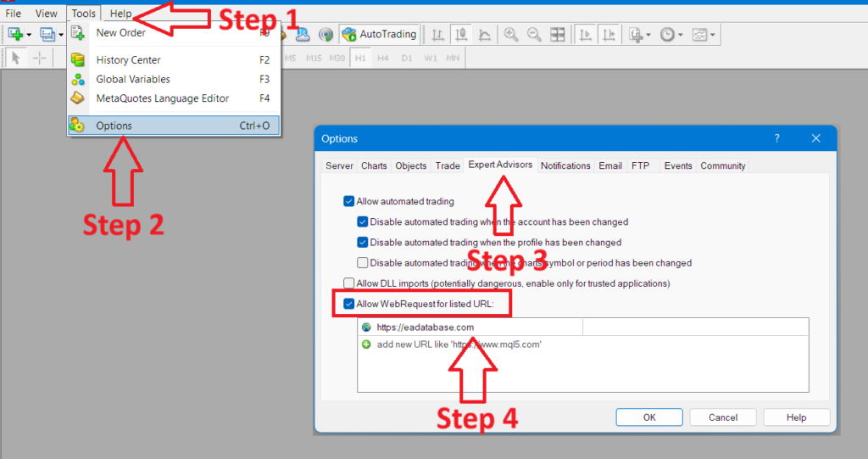Screen dimensions: 868x459
Task: Click the Signals cloud user icon
Action: click(x=303, y=35)
